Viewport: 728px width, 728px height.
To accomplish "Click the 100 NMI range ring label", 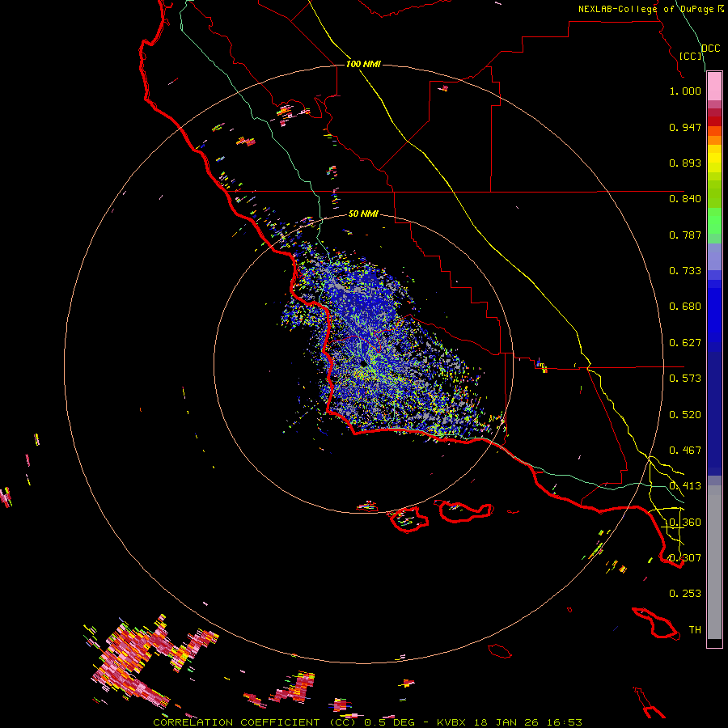I will pyautogui.click(x=363, y=64).
